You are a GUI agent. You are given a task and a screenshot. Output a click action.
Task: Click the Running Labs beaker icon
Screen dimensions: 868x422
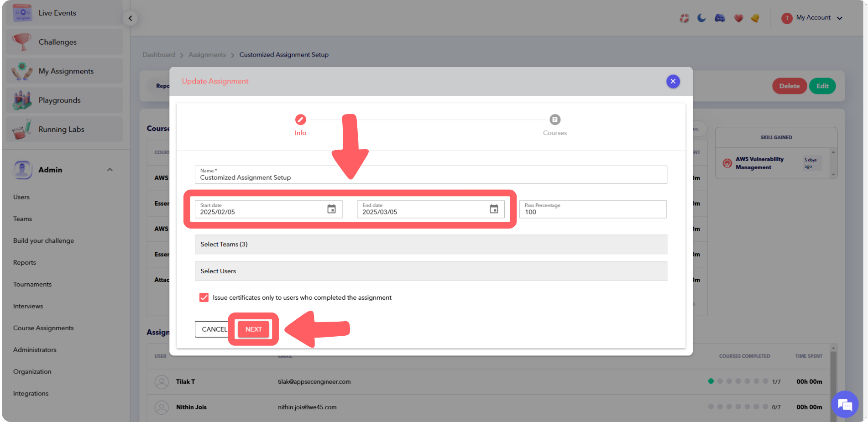(x=21, y=129)
